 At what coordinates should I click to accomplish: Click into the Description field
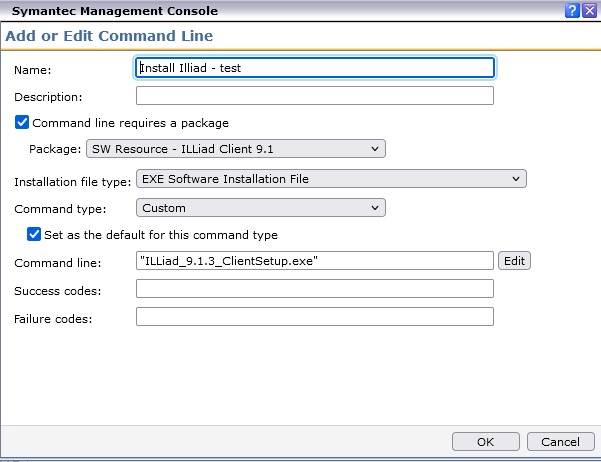(315, 95)
